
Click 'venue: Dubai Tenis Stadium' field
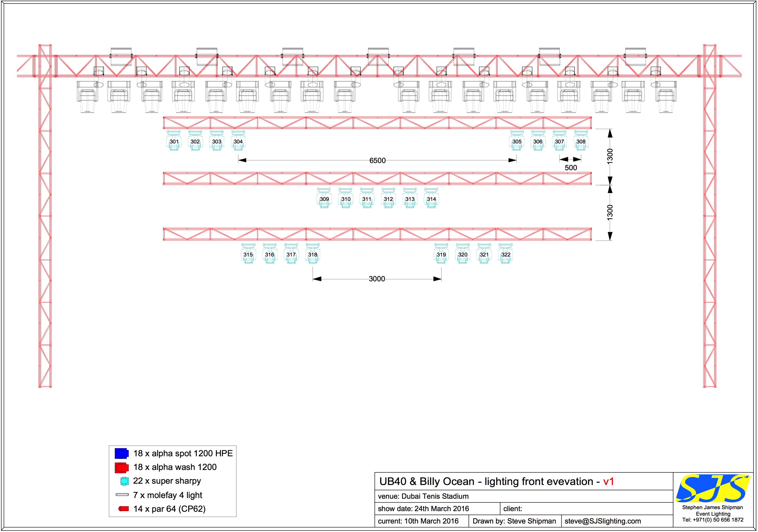pyautogui.click(x=524, y=496)
